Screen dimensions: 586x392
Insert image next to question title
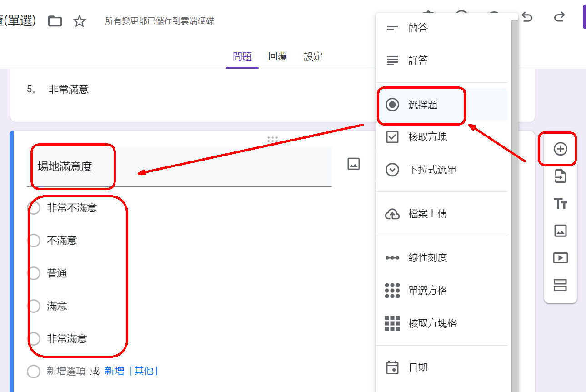point(353,164)
